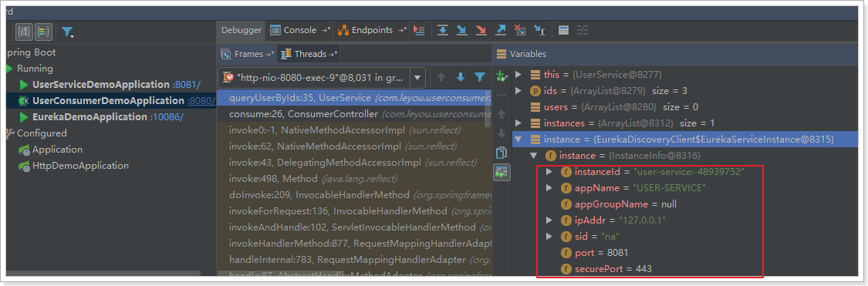Expand the instanceId variable node
Screen dimensions: 868x286
[549, 172]
